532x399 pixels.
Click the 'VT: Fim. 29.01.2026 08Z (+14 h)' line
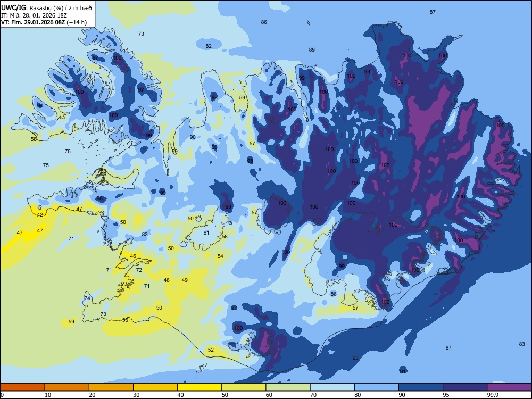coord(44,22)
